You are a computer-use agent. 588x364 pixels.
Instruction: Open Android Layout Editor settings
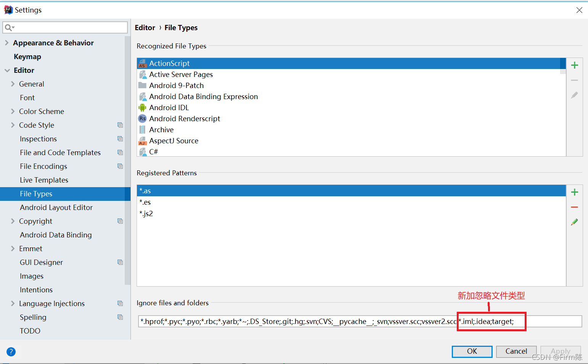(56, 207)
